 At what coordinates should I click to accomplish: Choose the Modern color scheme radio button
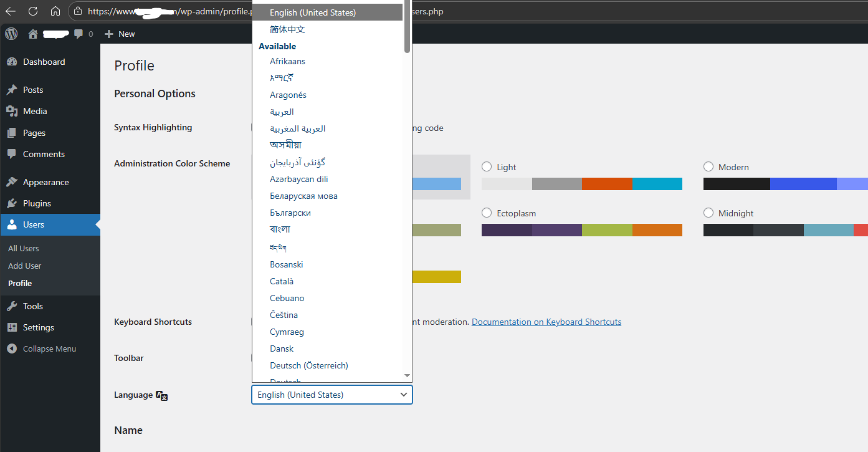pyautogui.click(x=708, y=167)
